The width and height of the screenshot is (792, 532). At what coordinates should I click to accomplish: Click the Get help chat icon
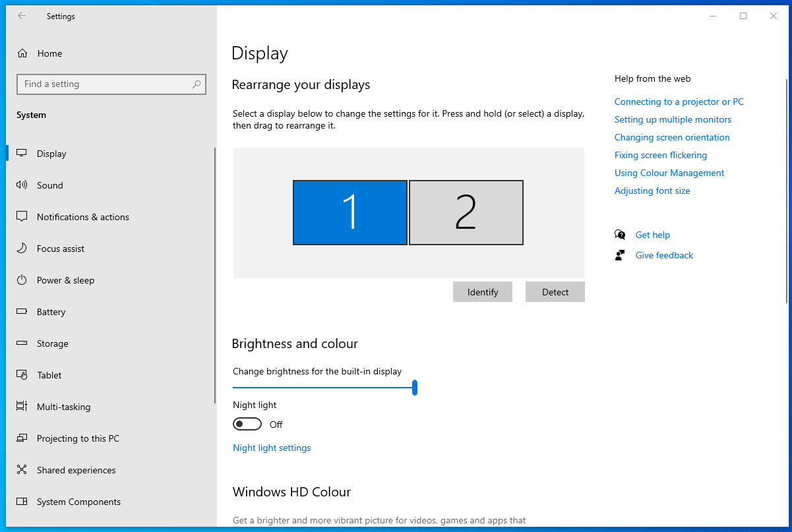(620, 235)
